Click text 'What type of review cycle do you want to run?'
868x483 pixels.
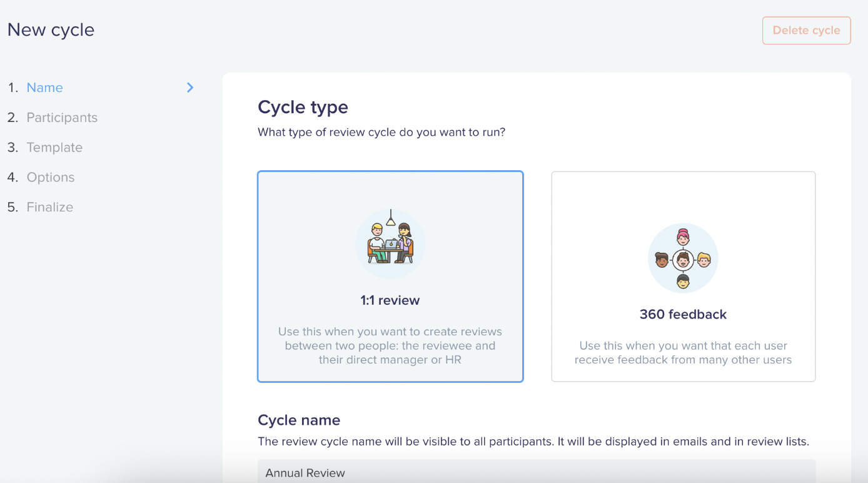pyautogui.click(x=381, y=133)
